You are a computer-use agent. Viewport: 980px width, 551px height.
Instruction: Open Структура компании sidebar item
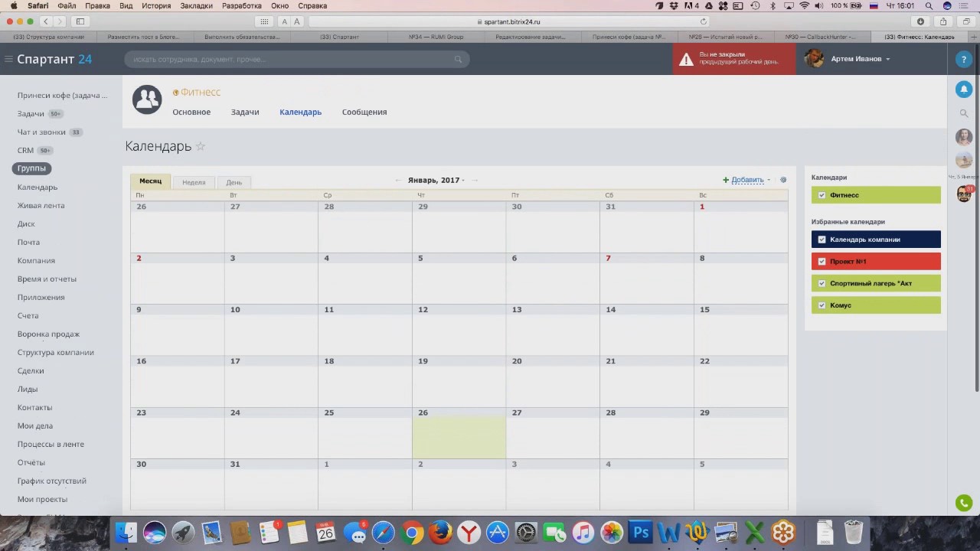[x=56, y=352]
